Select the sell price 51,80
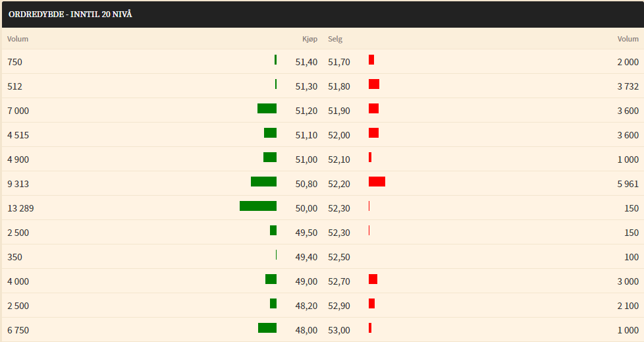Viewport: 644px width, 342px height. click(339, 86)
